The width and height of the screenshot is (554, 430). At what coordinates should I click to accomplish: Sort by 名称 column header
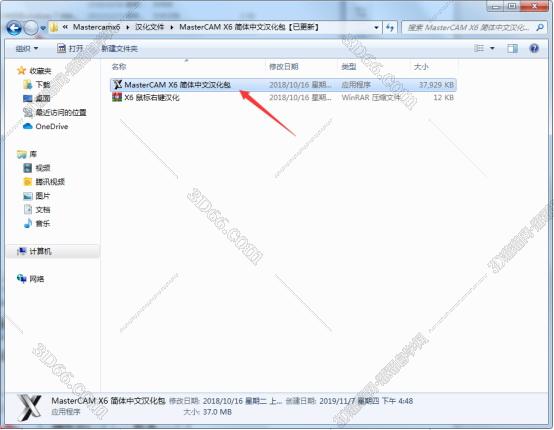pyautogui.click(x=119, y=66)
